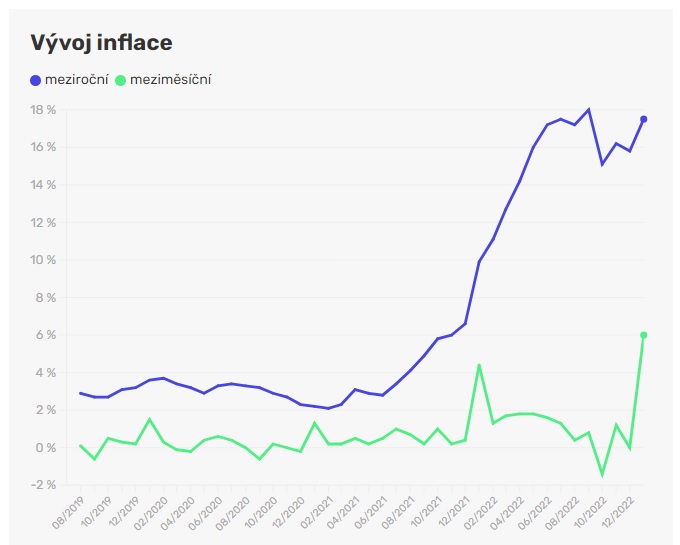
Task: Click the blue end-point marker at 17.5%
Action: (643, 119)
